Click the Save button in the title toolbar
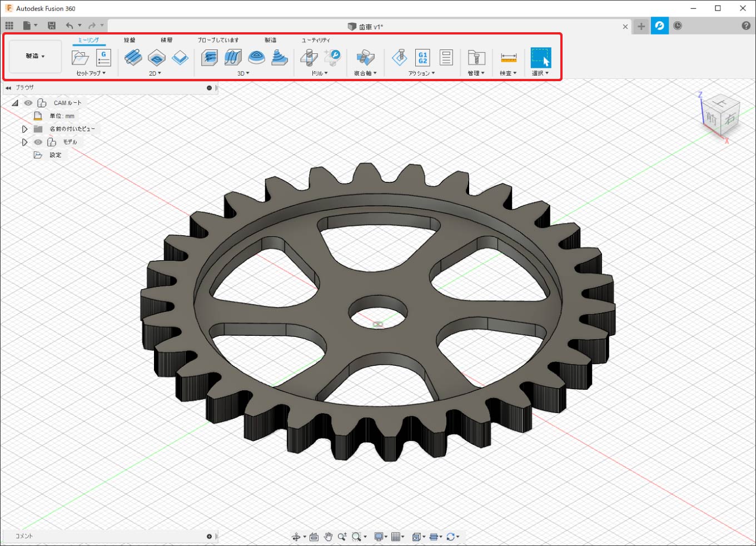Viewport: 756px width, 546px height. pyautogui.click(x=52, y=26)
